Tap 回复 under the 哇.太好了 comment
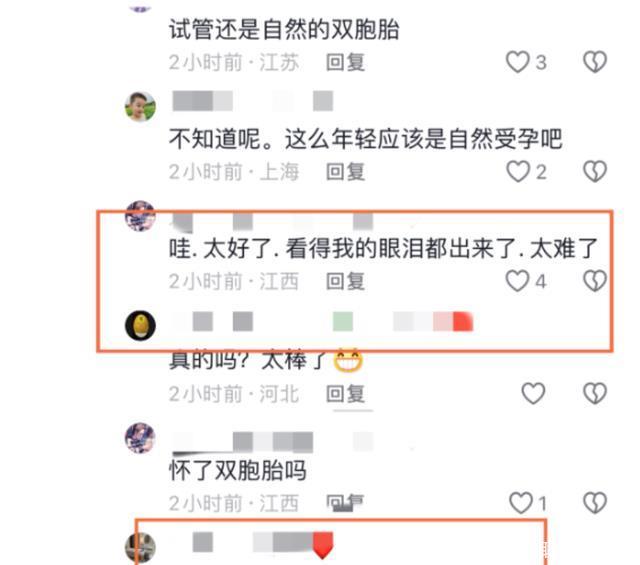Image resolution: width=640 pixels, height=565 pixels. tap(345, 281)
